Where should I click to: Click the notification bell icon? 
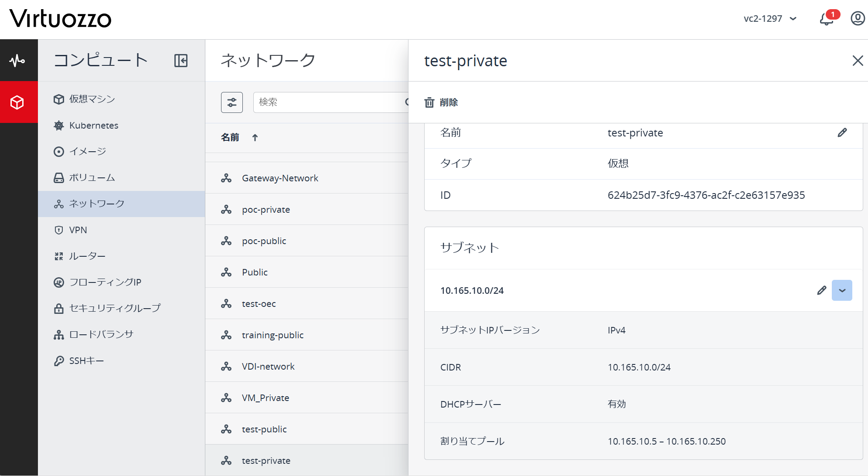coord(827,19)
